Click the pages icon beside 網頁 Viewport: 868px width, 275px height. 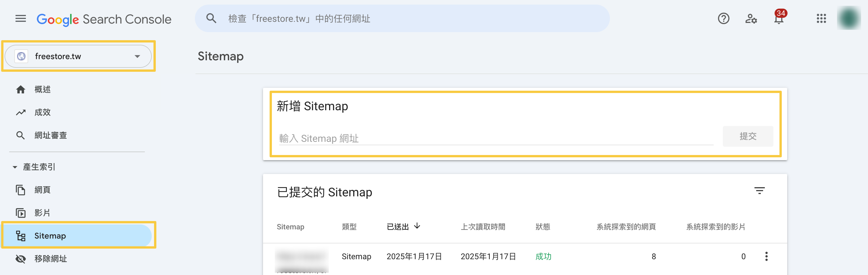tap(21, 190)
